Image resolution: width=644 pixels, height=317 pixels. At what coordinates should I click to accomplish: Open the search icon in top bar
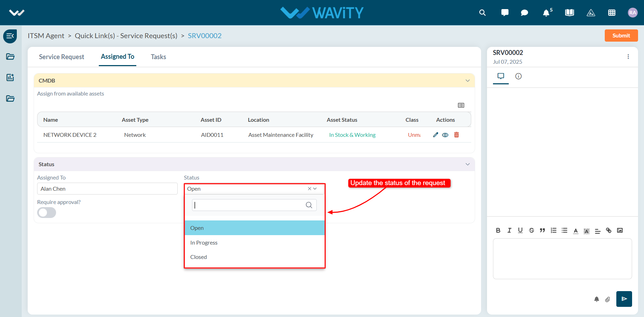(x=482, y=13)
